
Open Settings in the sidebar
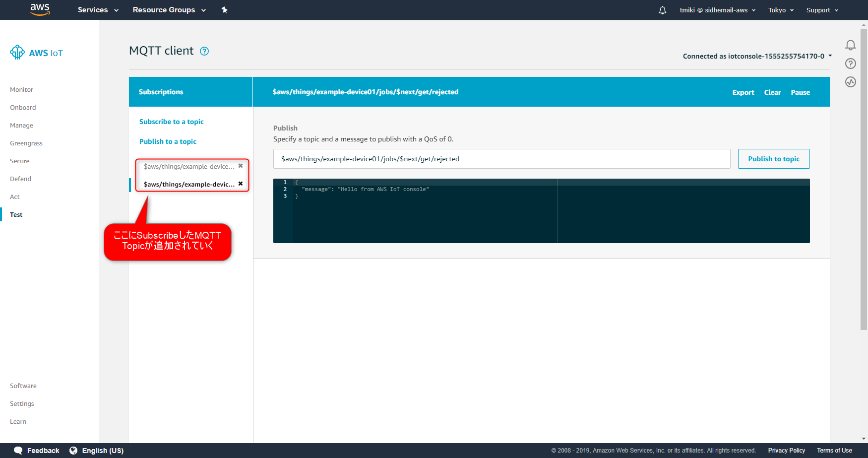click(22, 404)
